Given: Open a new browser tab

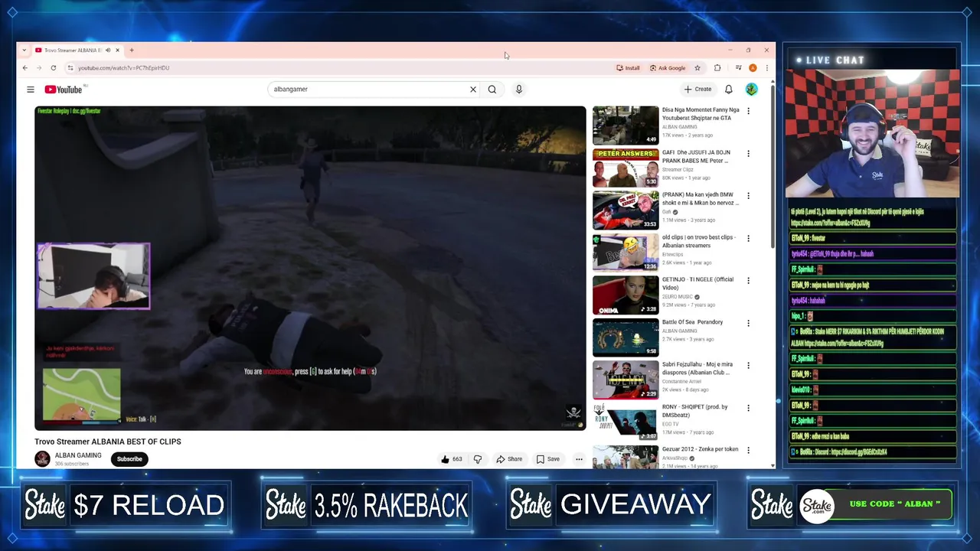Looking at the screenshot, I should click(x=132, y=51).
